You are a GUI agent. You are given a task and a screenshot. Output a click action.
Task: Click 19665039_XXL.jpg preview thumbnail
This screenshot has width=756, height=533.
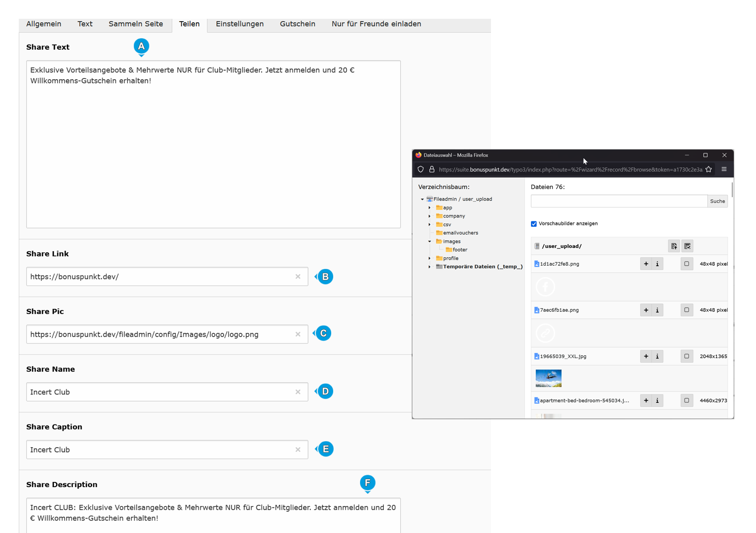548,378
